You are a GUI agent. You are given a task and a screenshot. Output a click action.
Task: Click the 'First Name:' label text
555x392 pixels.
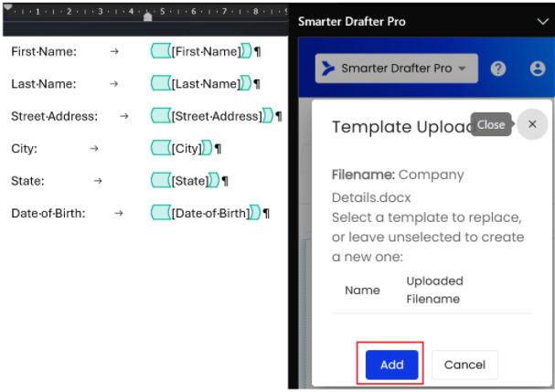[44, 52]
